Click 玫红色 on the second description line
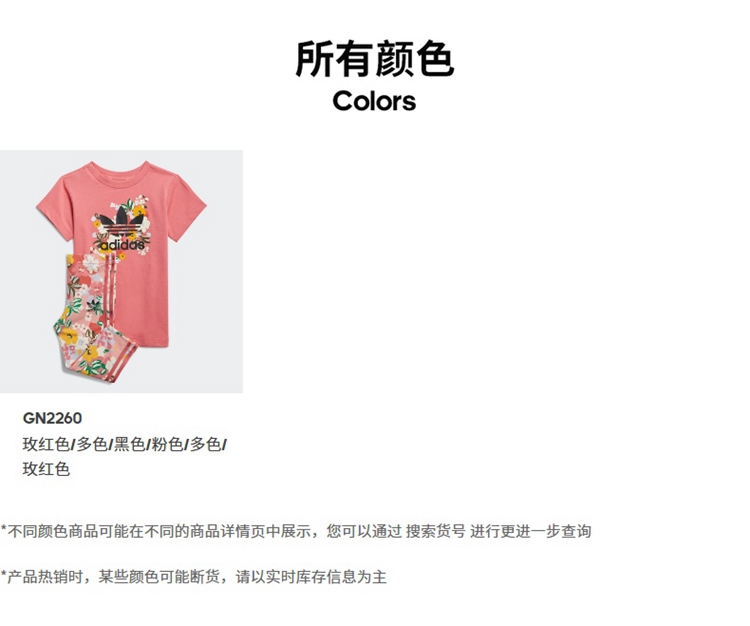750x626 pixels. 46,469
